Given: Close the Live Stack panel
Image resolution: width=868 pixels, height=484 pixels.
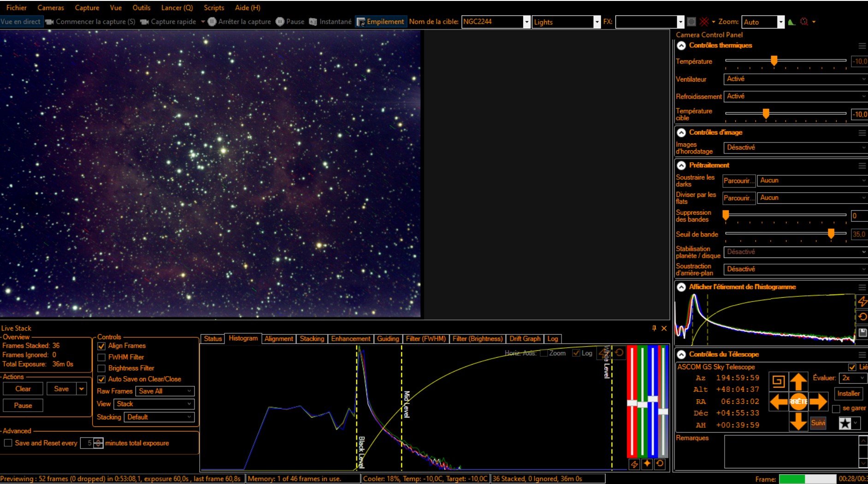Looking at the screenshot, I should [x=664, y=328].
